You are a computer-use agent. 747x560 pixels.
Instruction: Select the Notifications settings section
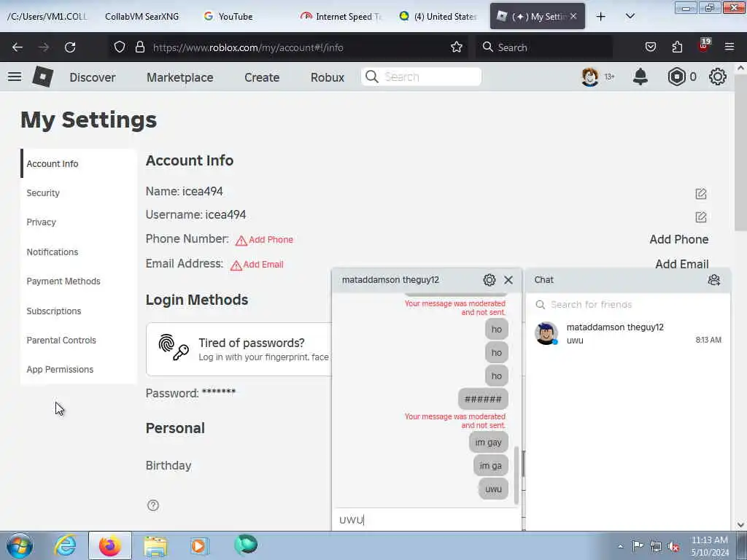pos(79,252)
